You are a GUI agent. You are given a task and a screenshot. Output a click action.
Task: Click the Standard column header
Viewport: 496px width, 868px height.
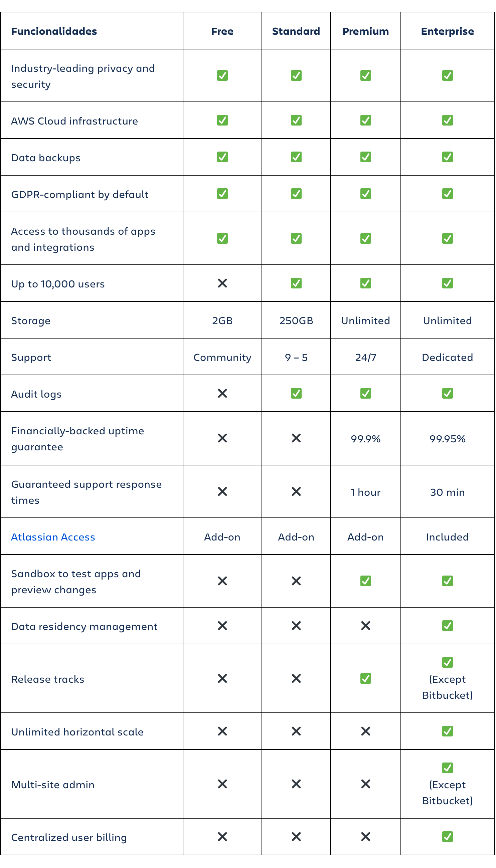point(296,31)
